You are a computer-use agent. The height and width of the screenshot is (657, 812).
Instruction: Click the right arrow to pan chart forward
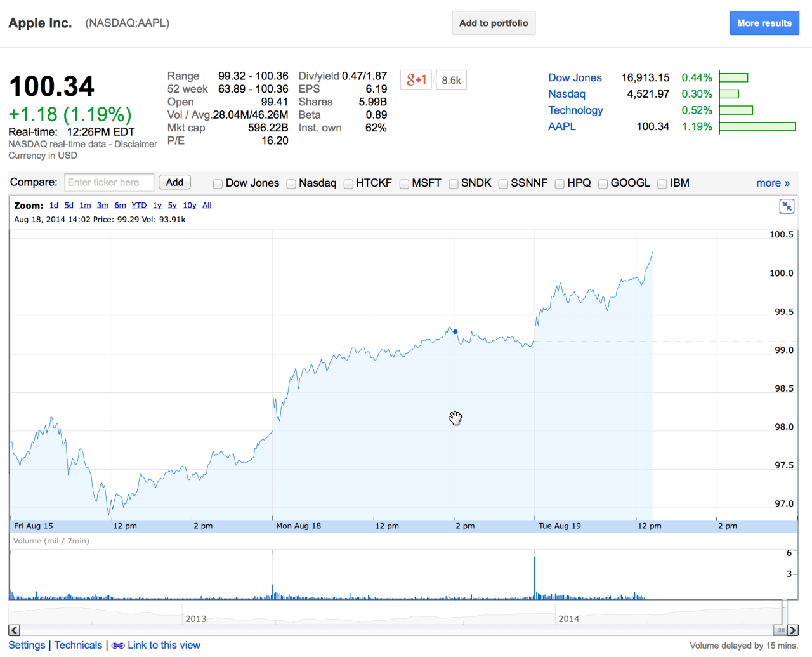792,630
